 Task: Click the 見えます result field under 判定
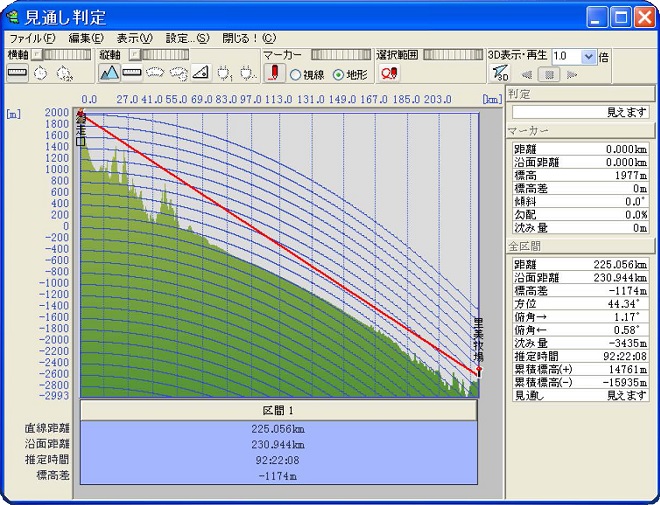pyautogui.click(x=580, y=112)
